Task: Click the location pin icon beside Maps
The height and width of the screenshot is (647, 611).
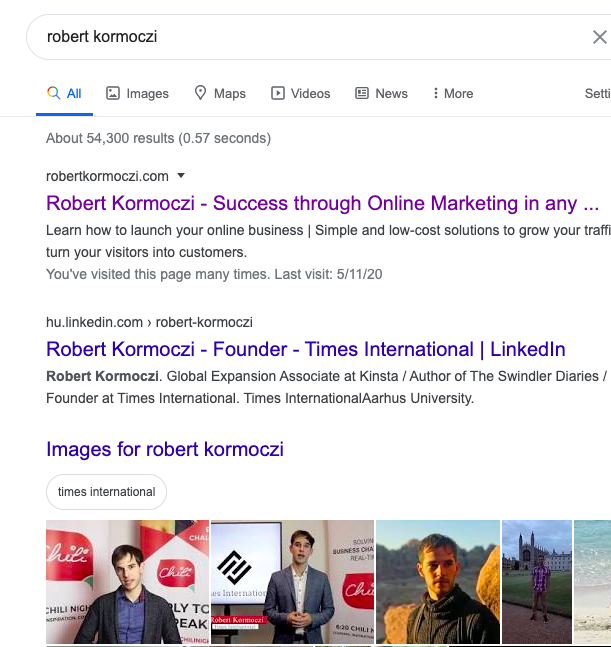Action: (200, 93)
